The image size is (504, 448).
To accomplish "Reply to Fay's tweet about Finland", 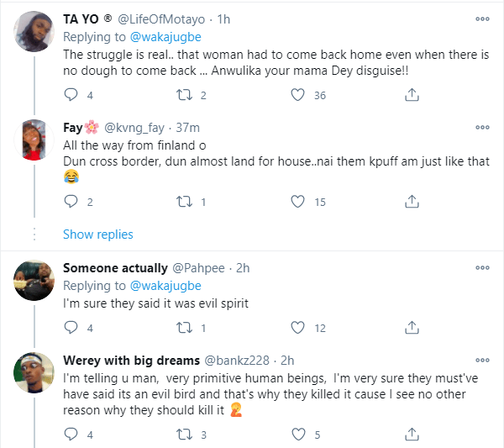I will point(71,202).
